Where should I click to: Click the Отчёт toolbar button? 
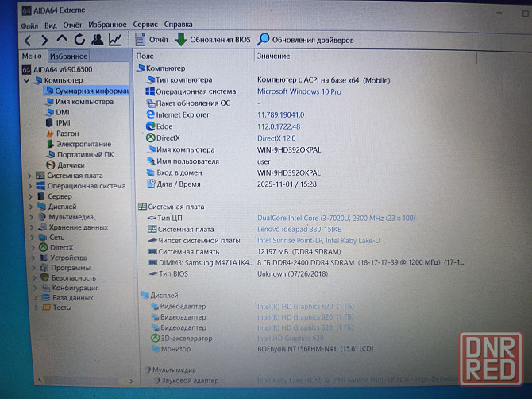coord(152,40)
